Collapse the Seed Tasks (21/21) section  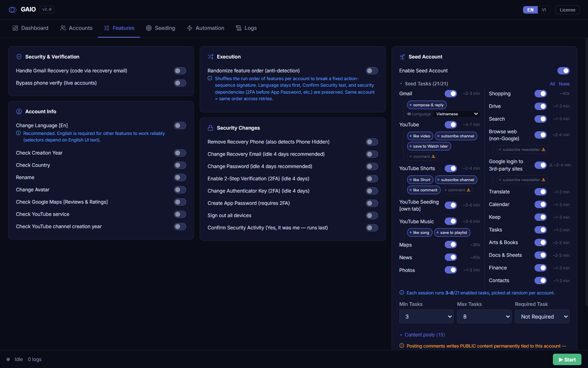pyautogui.click(x=424, y=84)
